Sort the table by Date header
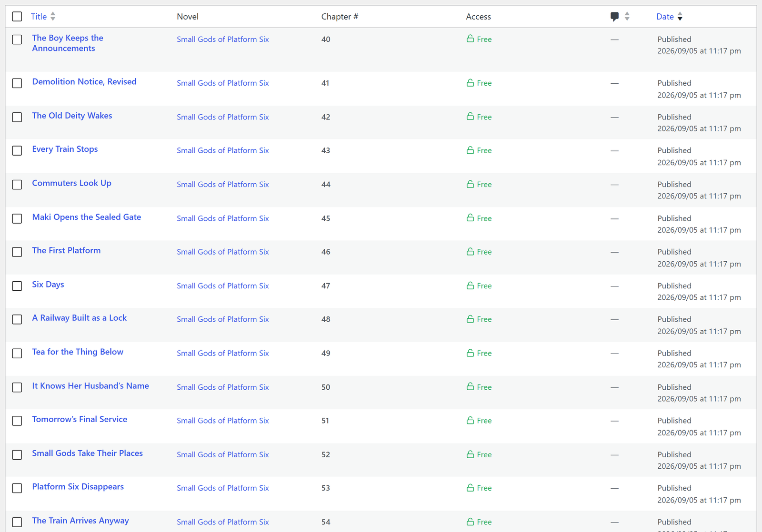 pyautogui.click(x=665, y=17)
